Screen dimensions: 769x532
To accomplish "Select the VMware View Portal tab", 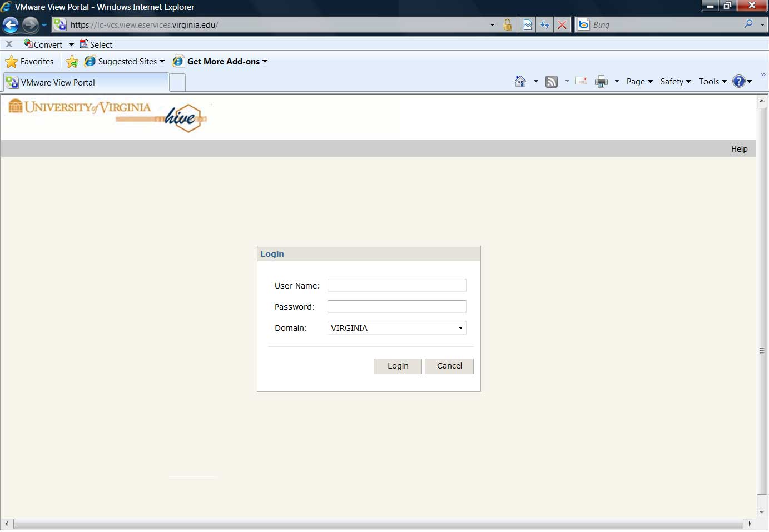I will (86, 82).
